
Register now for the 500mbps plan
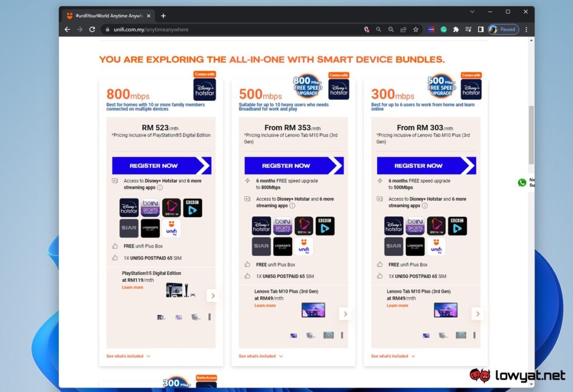294,166
